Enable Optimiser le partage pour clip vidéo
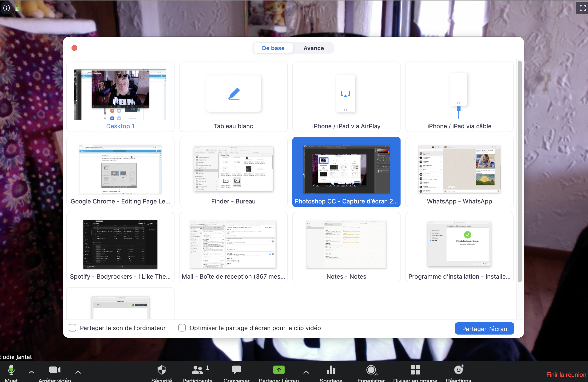The image size is (588, 382). (x=182, y=328)
